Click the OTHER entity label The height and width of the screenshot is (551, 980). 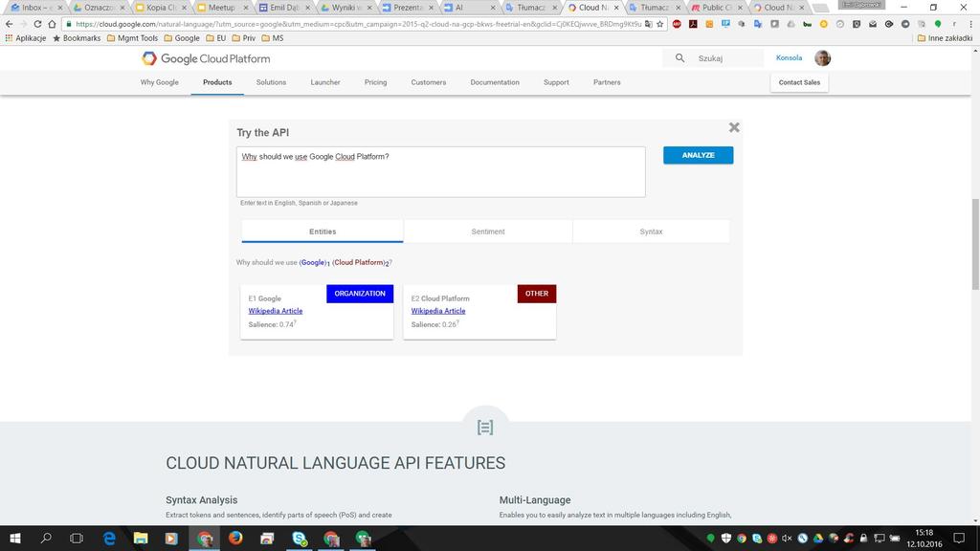pyautogui.click(x=537, y=294)
